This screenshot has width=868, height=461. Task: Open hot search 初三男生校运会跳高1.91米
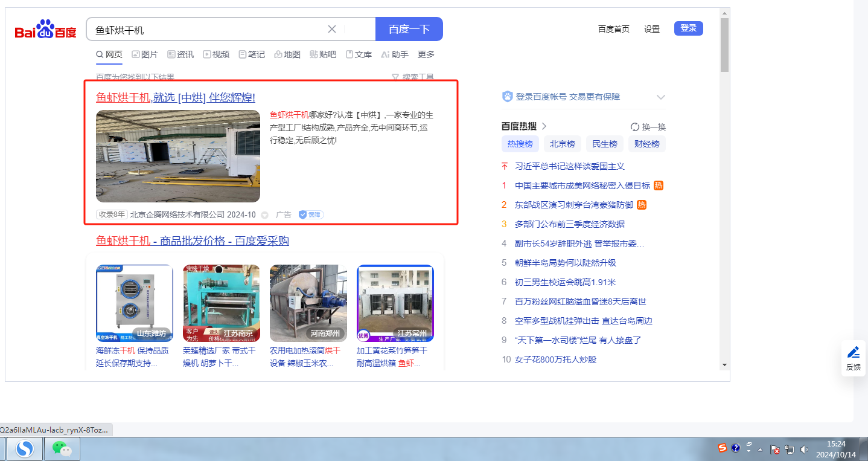point(566,282)
